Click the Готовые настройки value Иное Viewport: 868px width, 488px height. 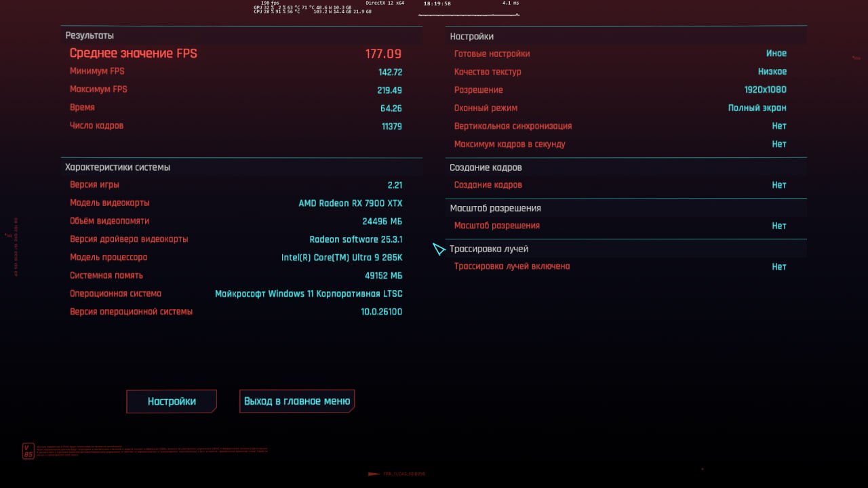pos(776,54)
